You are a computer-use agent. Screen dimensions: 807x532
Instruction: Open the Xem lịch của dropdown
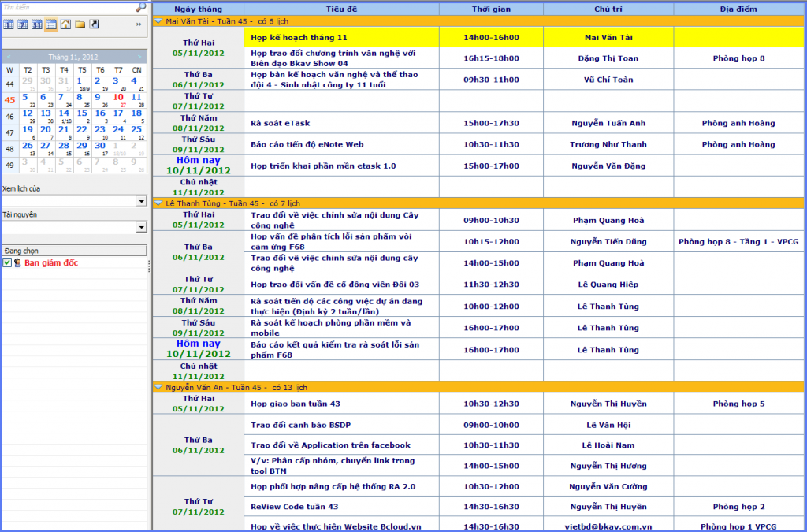141,201
